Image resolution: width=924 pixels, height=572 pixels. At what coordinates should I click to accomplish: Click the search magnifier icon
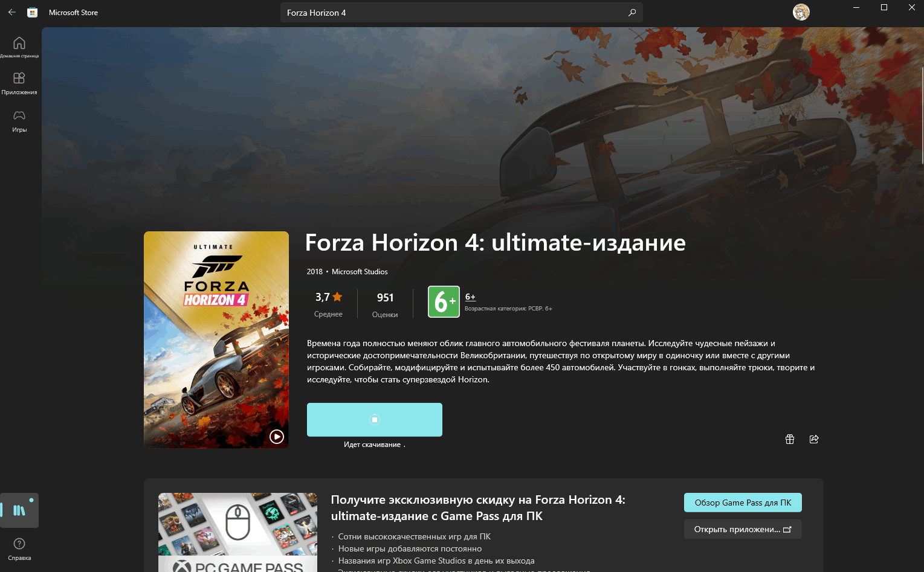point(632,12)
